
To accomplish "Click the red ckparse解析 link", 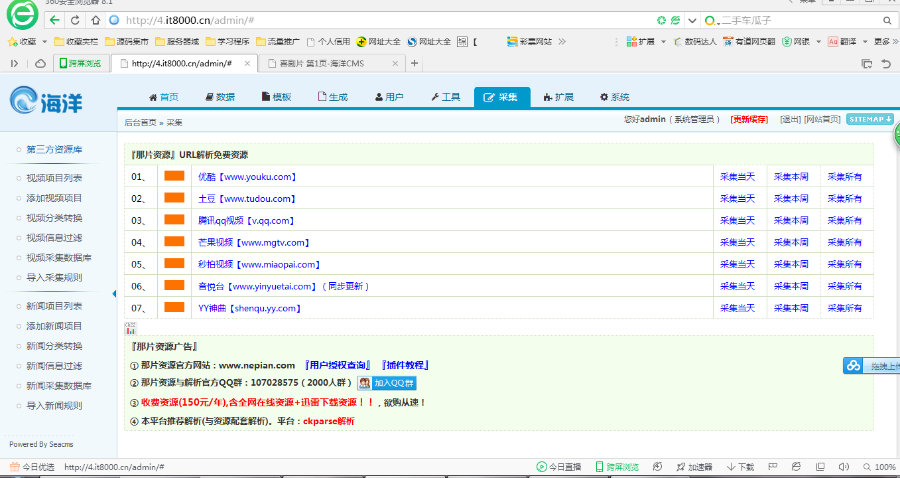I will click(x=329, y=421).
